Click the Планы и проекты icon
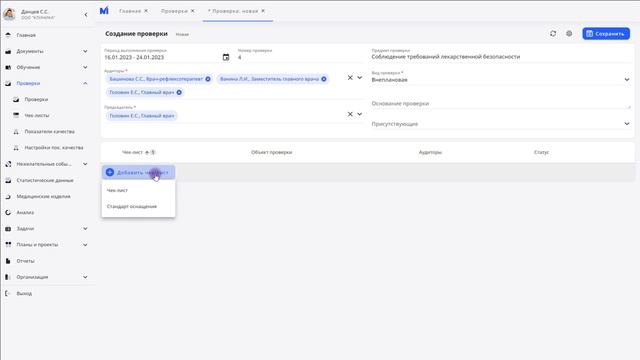 8,244
